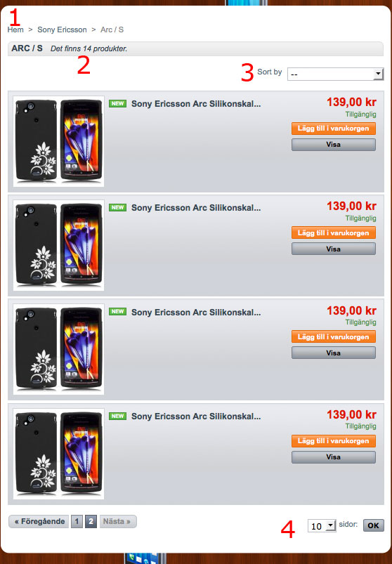This screenshot has height=564, width=392.
Task: Open the fourth product's thumbnail image
Action: point(58,454)
